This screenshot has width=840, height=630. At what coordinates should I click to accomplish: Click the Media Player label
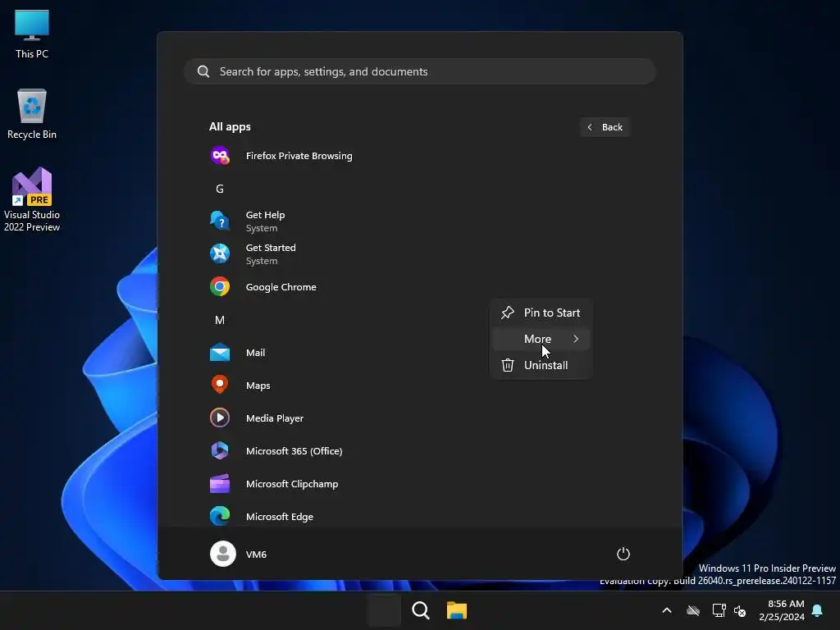[275, 418]
